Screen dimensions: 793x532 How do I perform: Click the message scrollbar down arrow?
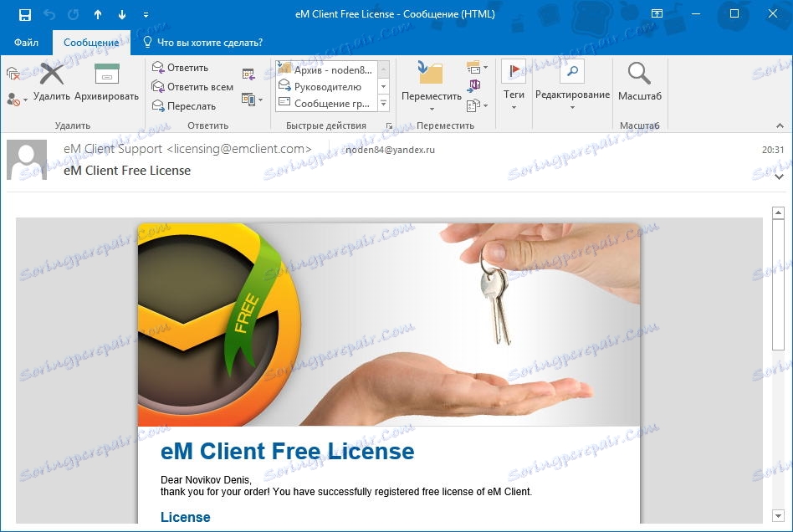[x=778, y=516]
